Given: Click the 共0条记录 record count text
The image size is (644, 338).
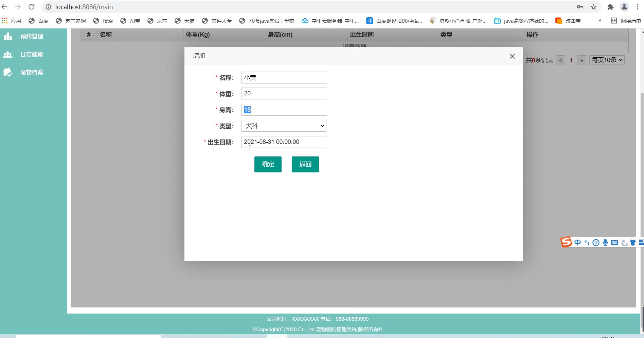Looking at the screenshot, I should [x=539, y=60].
